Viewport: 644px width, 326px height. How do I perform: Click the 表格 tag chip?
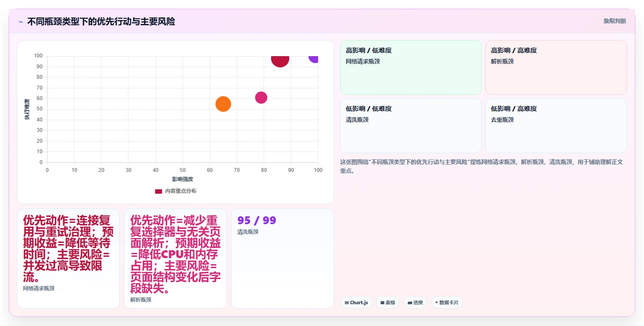coord(388,302)
